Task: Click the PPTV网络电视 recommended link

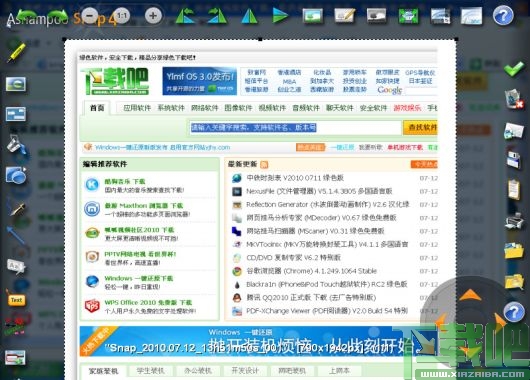Action: 140,254
